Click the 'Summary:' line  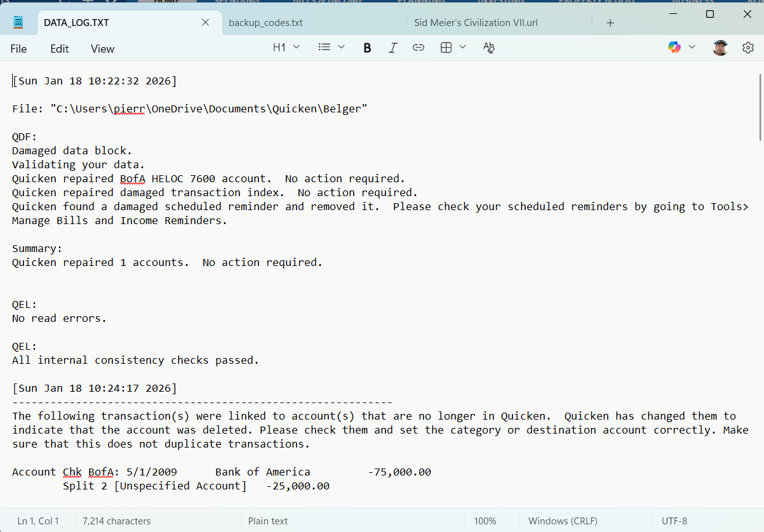pos(37,249)
